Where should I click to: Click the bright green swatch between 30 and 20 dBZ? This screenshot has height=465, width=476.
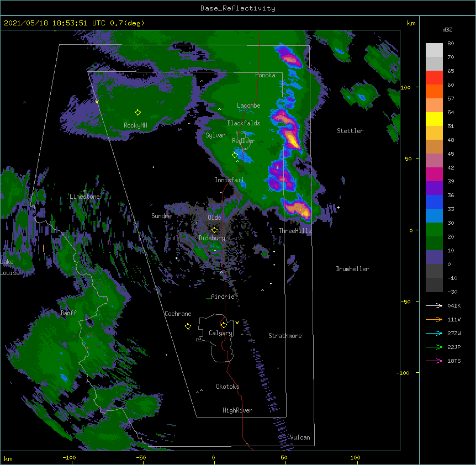point(434,230)
